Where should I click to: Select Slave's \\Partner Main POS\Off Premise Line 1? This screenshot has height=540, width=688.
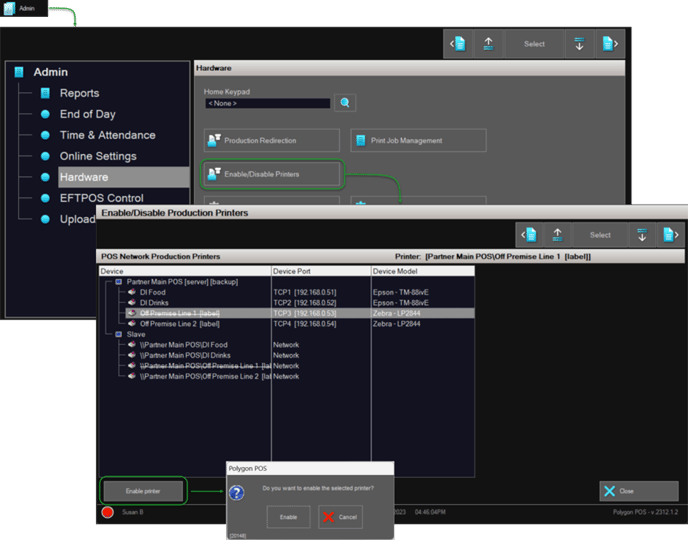pos(205,366)
